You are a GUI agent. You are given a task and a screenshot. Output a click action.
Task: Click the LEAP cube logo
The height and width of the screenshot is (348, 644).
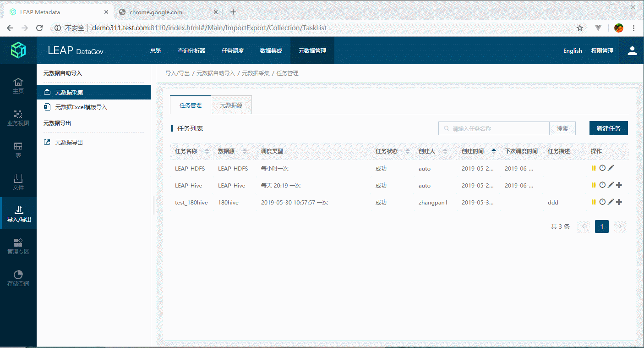[18, 50]
